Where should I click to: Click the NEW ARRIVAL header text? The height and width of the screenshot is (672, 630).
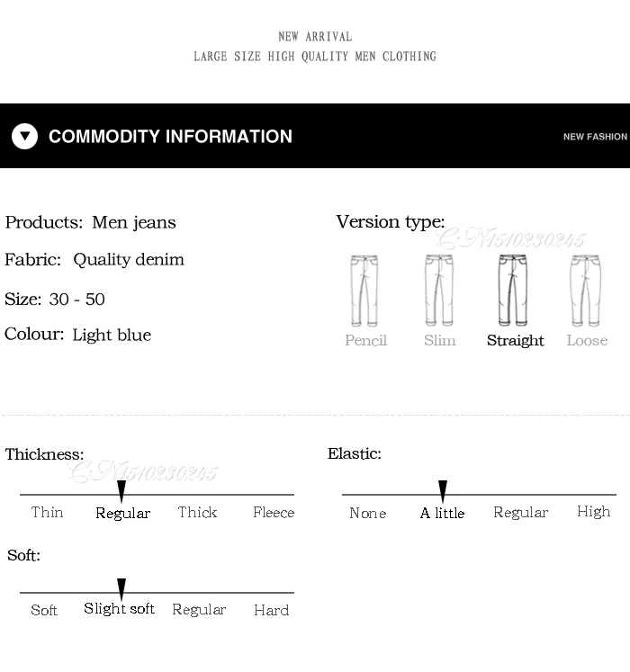point(315,36)
